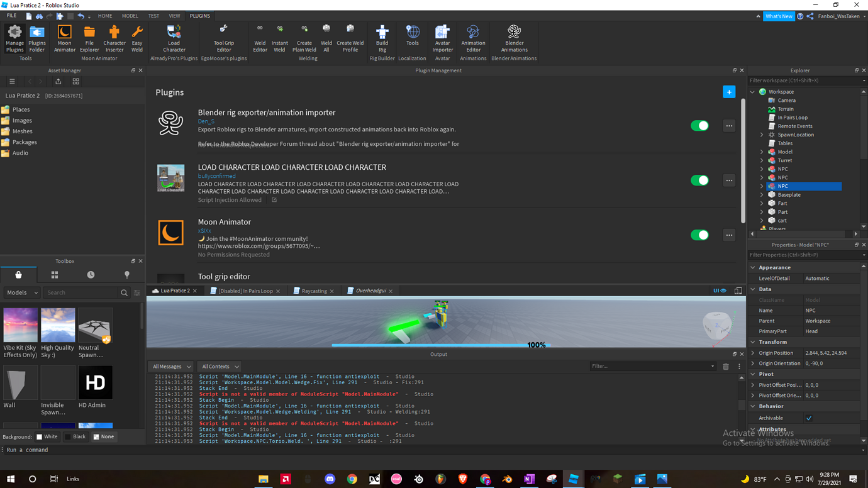The width and height of the screenshot is (868, 488).
Task: Select the HD Admin toolbox thumbnail
Action: pos(96,382)
